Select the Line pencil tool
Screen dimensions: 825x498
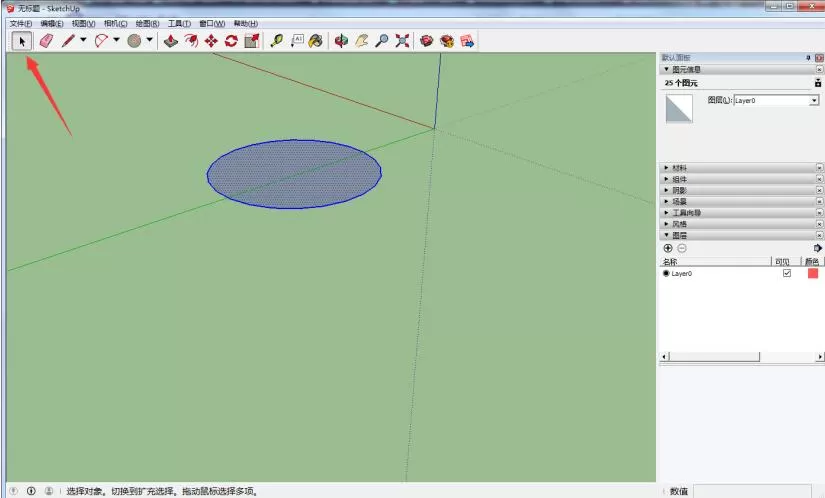(68, 41)
